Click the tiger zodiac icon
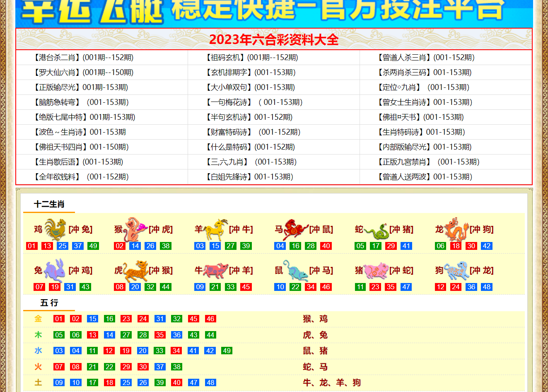 pyautogui.click(x=136, y=271)
